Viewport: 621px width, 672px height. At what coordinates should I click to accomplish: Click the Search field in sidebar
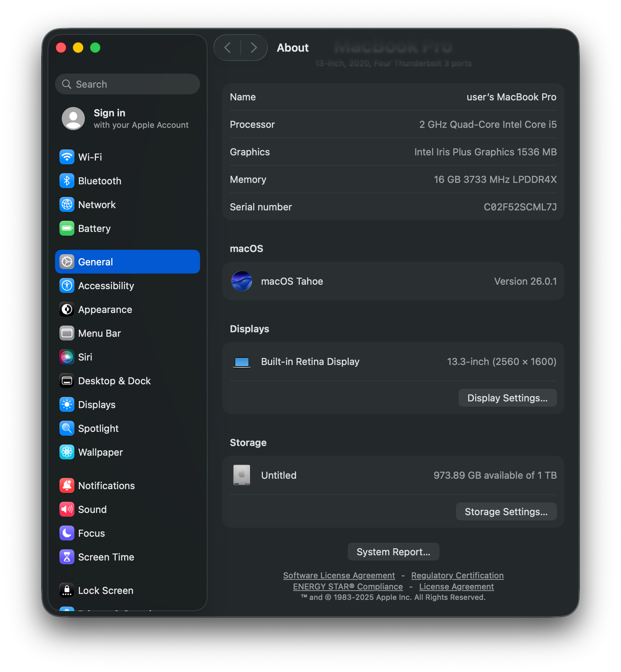[x=128, y=84]
